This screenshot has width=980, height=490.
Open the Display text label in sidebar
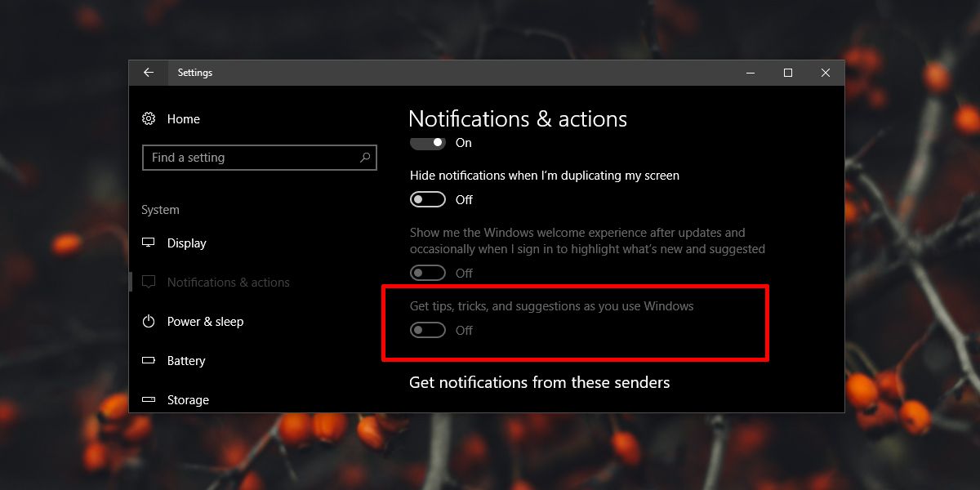click(186, 243)
